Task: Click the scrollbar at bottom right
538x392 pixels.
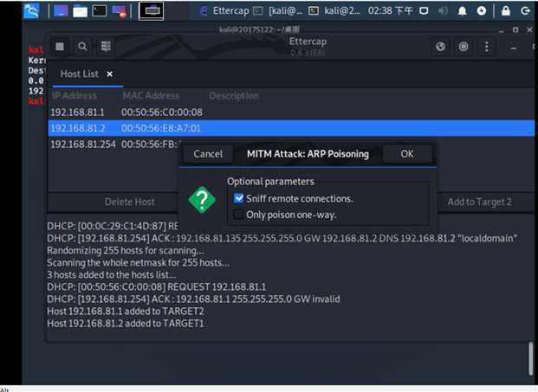Action: pyautogui.click(x=530, y=358)
